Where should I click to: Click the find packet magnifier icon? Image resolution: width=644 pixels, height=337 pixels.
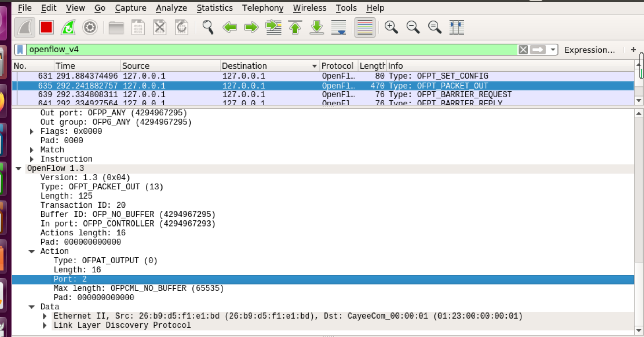(x=208, y=27)
